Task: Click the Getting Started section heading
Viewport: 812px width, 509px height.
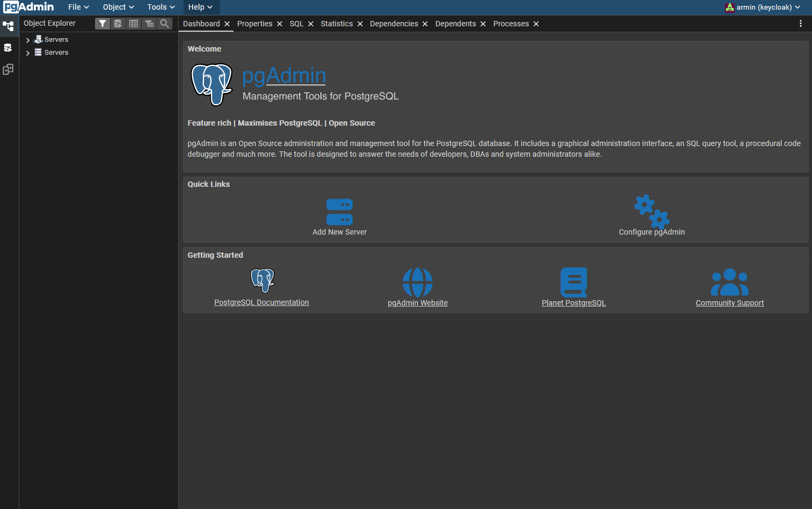Action: point(215,255)
